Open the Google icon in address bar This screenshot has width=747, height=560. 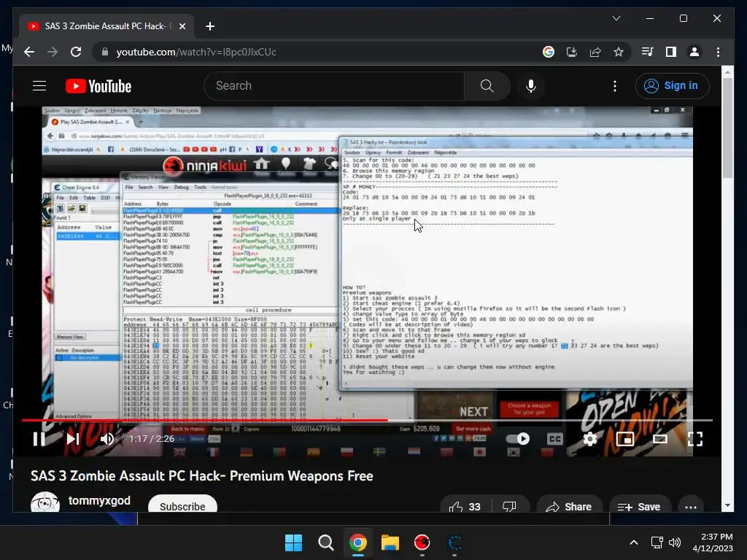549,52
